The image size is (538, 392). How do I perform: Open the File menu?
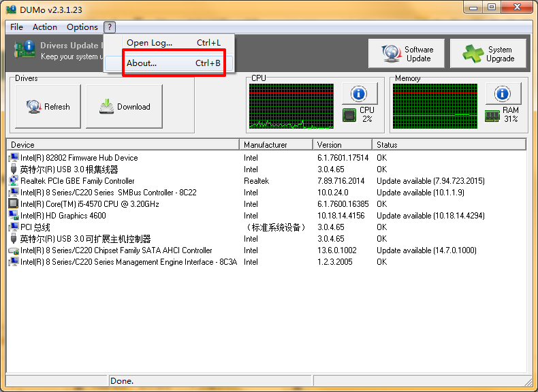click(x=16, y=27)
